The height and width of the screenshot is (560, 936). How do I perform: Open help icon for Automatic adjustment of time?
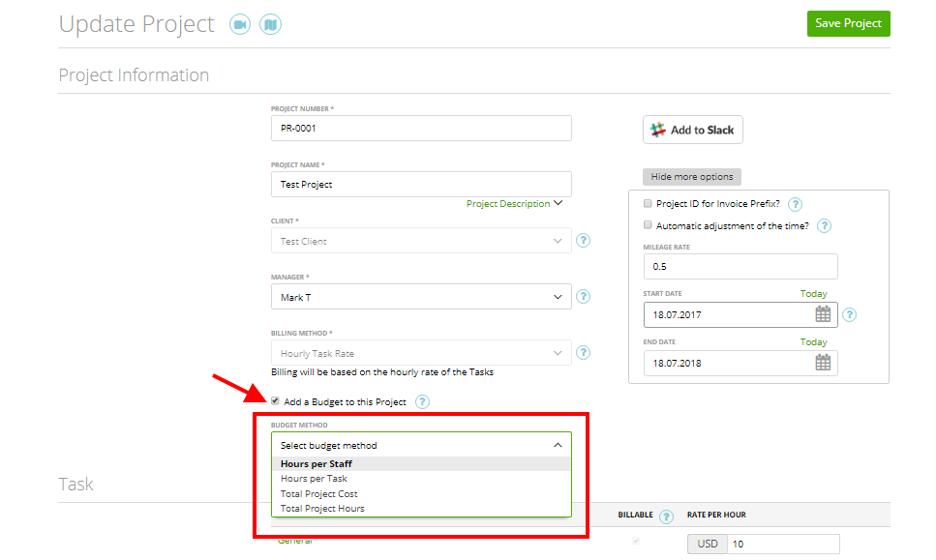click(x=824, y=226)
